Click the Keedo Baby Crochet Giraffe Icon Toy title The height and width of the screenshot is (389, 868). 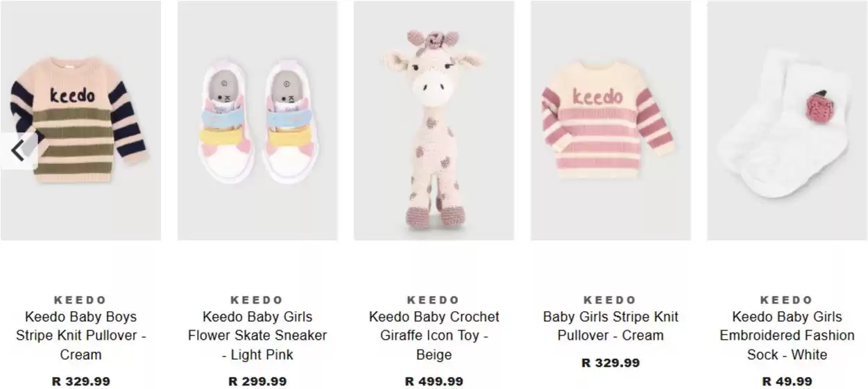click(x=434, y=336)
